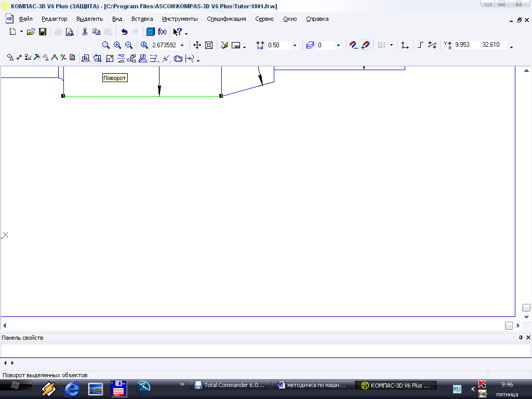Toggle the Selection plus-minus panel icon
This screenshot has height=399, width=532.
[x=63, y=57]
